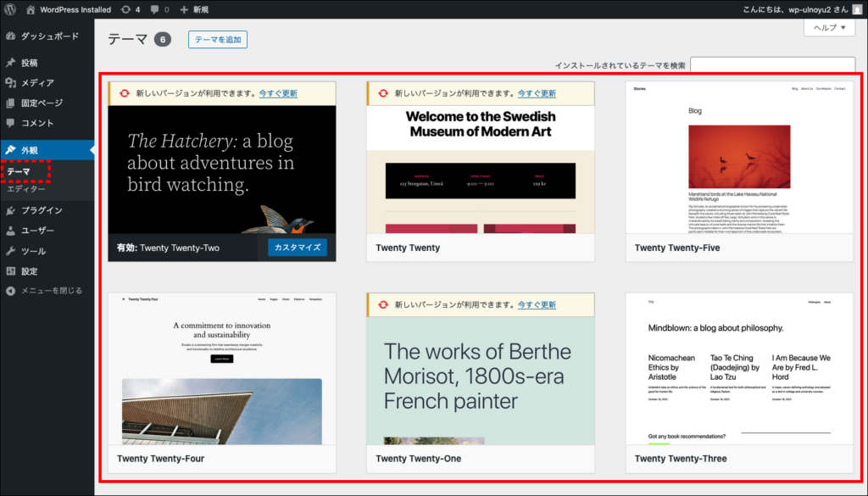Click 今すぐ更新 link for Twenty Twenty

(x=537, y=93)
